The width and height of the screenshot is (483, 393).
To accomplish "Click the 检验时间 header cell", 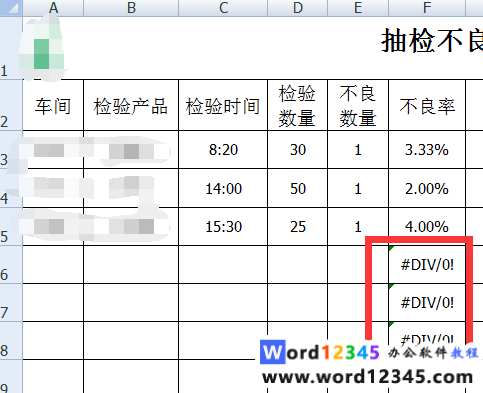I will 223,105.
